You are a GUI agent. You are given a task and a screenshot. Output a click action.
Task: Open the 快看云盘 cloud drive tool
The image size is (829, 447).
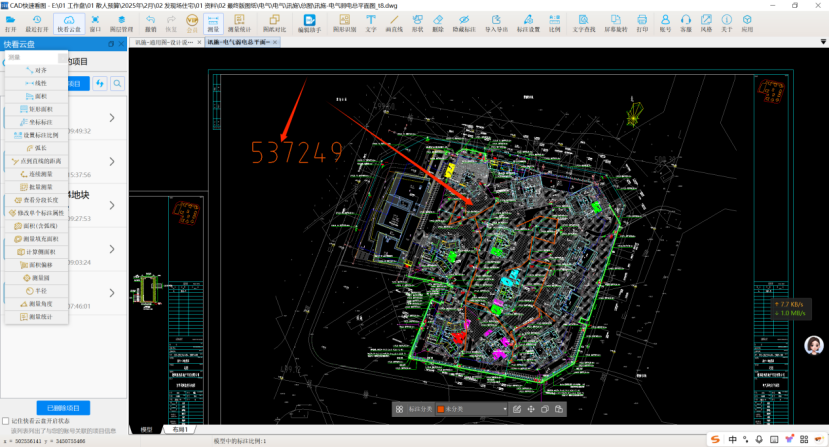70,22
